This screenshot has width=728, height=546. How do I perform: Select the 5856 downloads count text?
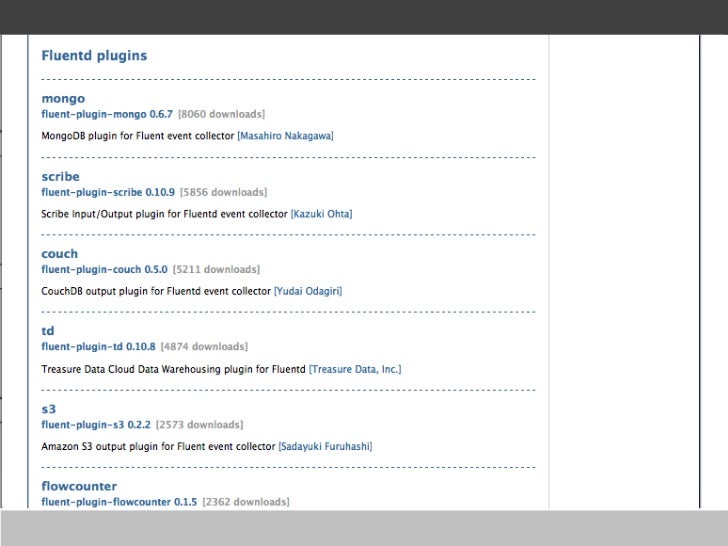point(223,192)
